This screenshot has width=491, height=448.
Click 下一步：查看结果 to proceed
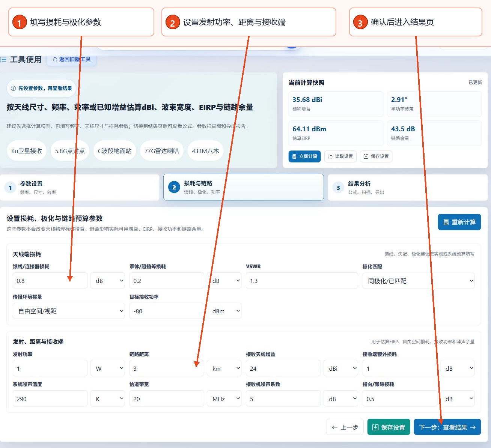pos(447,427)
